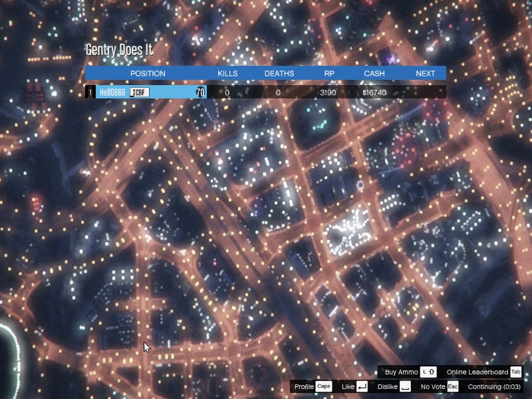Select the Buy Ammo prompt

pyautogui.click(x=402, y=372)
